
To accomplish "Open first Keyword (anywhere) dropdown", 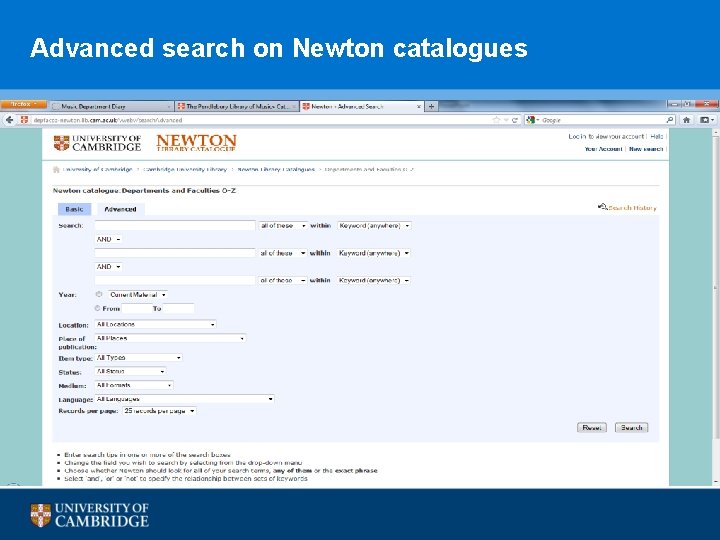I will (x=374, y=226).
